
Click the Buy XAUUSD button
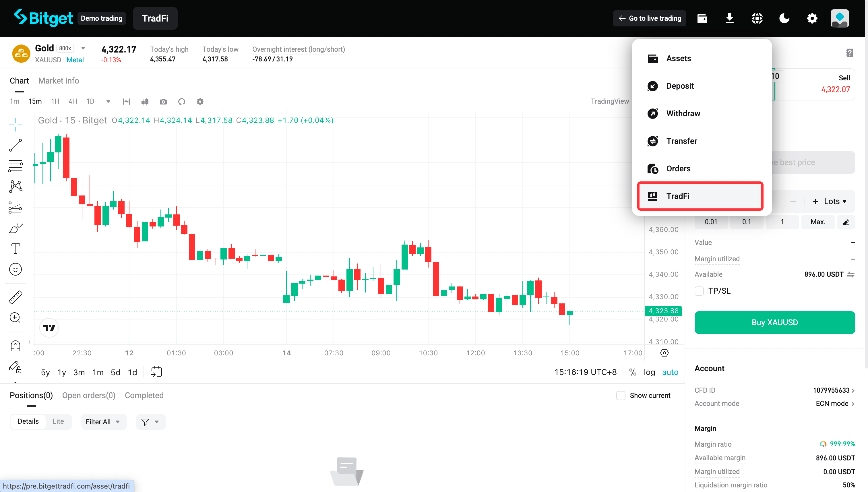click(775, 322)
